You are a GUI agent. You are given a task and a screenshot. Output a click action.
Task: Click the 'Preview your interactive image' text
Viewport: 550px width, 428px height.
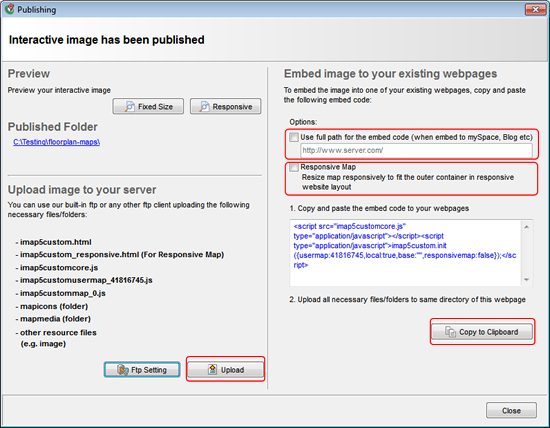(59, 90)
